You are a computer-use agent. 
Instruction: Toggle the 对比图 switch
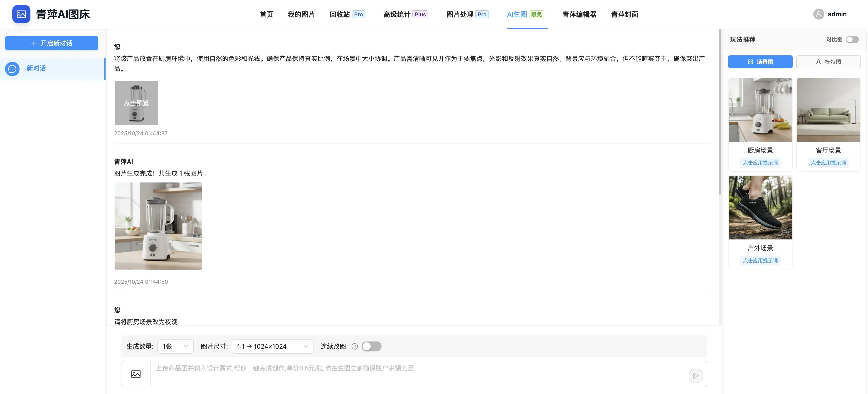853,39
